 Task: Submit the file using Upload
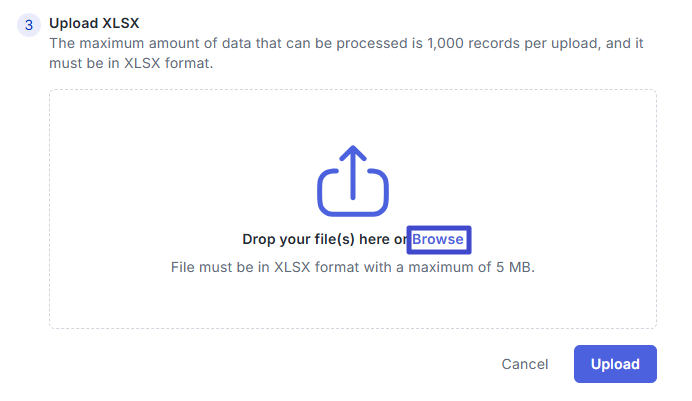coord(615,364)
